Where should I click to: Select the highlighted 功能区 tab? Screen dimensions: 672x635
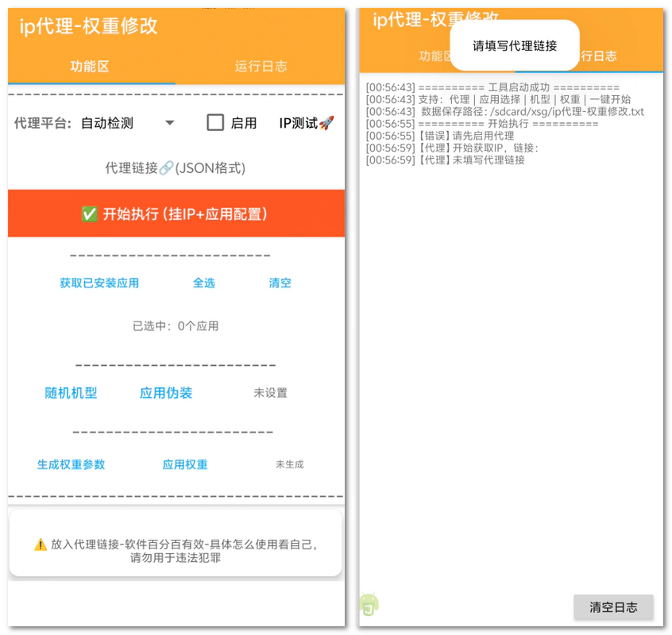tap(90, 66)
